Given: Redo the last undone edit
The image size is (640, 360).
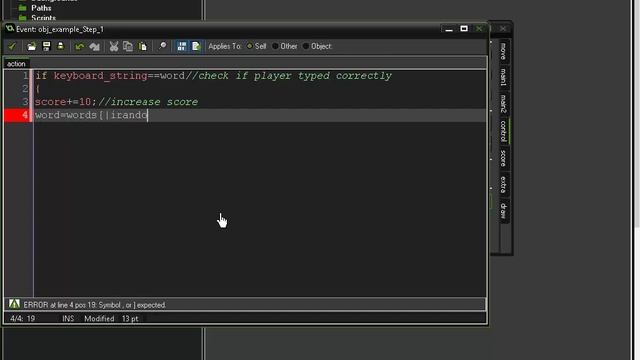Looking at the screenshot, I should (x=94, y=47).
